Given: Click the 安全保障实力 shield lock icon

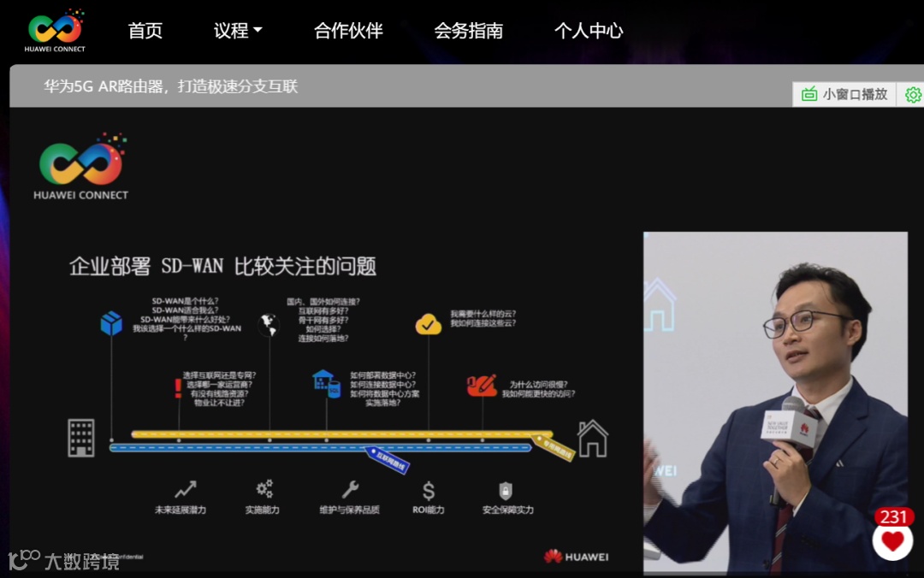Looking at the screenshot, I should (506, 490).
